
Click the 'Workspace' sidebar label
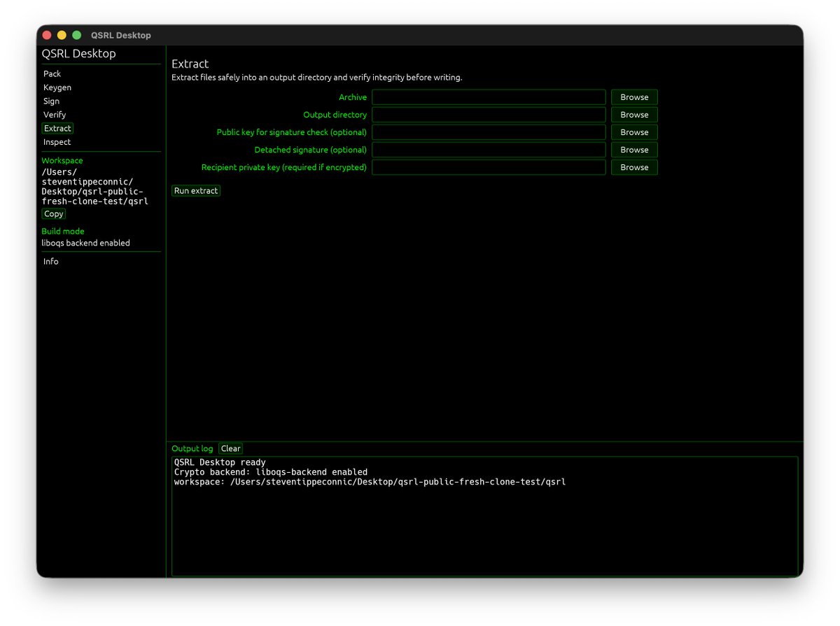click(x=62, y=160)
